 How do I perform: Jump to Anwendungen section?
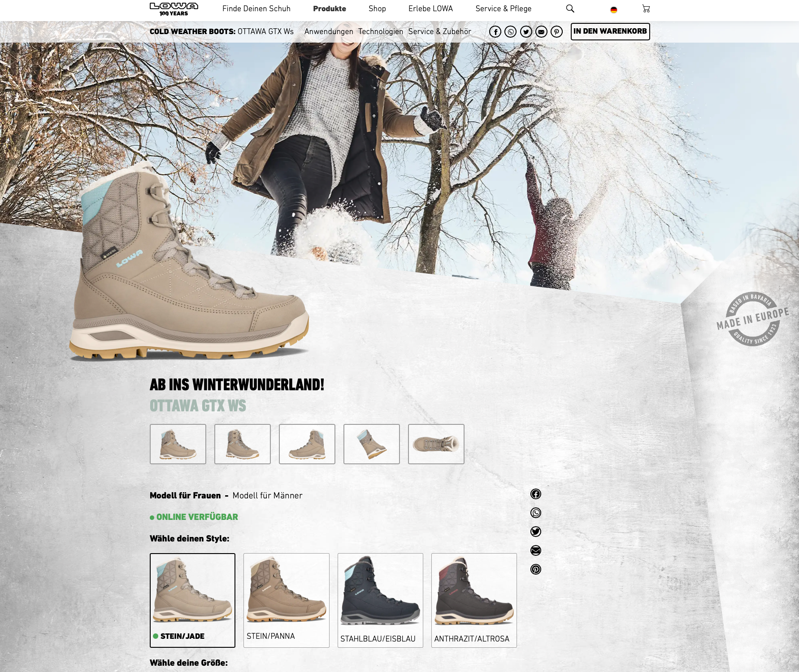tap(329, 31)
